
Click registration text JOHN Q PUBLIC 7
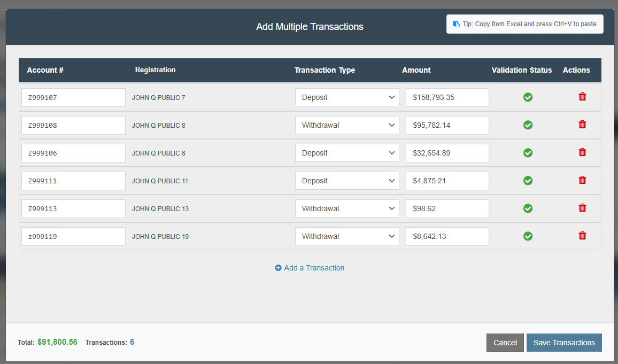pyautogui.click(x=158, y=98)
